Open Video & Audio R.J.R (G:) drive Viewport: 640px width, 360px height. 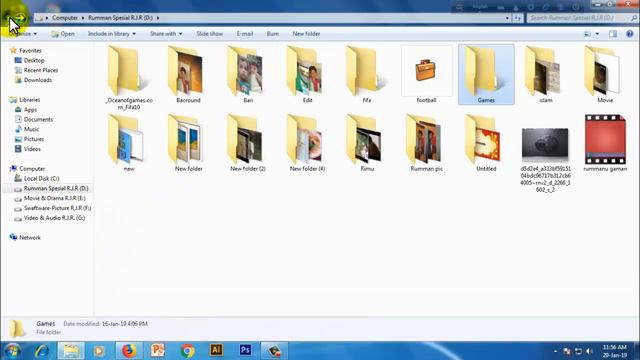pyautogui.click(x=54, y=218)
